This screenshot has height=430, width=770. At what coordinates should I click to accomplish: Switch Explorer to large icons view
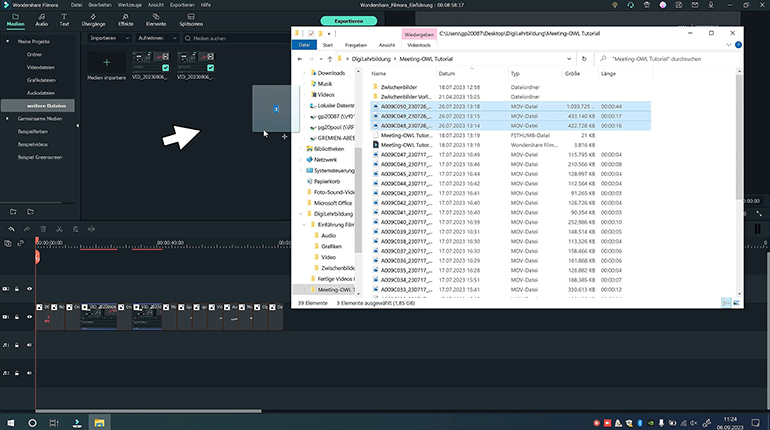[x=736, y=303]
